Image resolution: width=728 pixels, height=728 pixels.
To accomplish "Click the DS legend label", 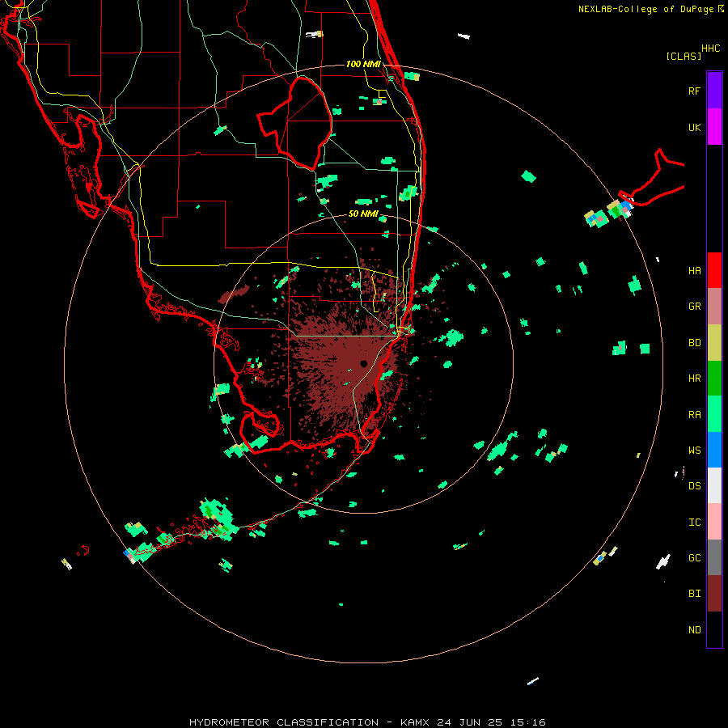I will tap(694, 486).
